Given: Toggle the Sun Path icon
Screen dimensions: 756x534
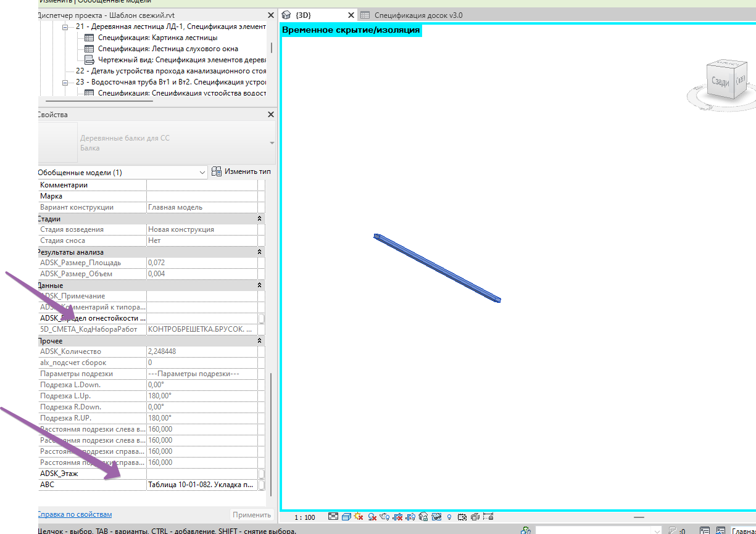Looking at the screenshot, I should point(359,517).
